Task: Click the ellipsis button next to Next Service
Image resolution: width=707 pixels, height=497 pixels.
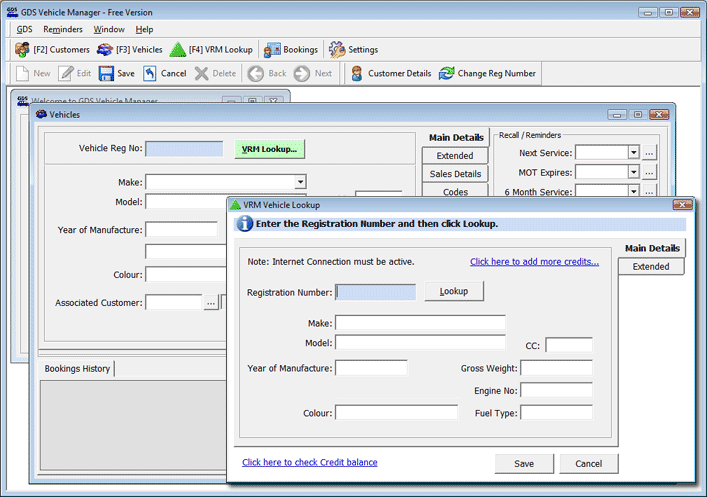Action: click(x=649, y=153)
